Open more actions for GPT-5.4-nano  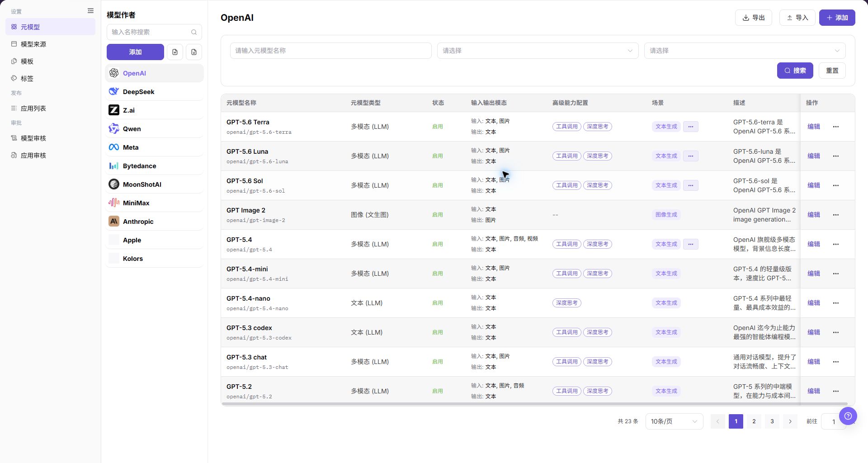pos(836,303)
